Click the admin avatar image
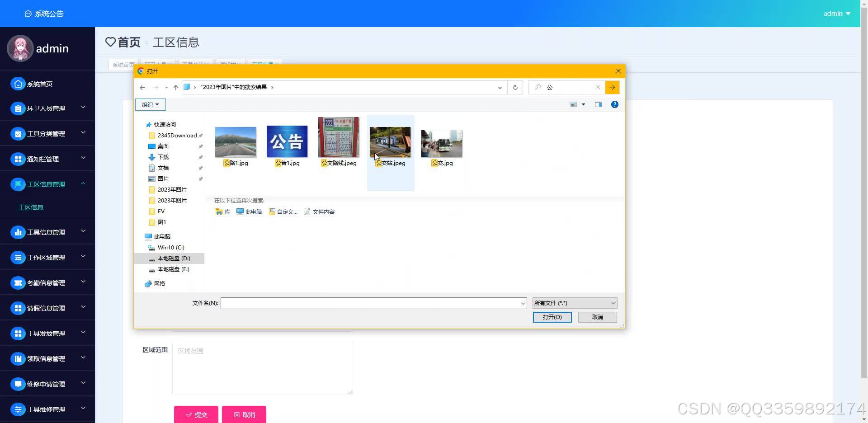The width and height of the screenshot is (868, 423). point(20,48)
